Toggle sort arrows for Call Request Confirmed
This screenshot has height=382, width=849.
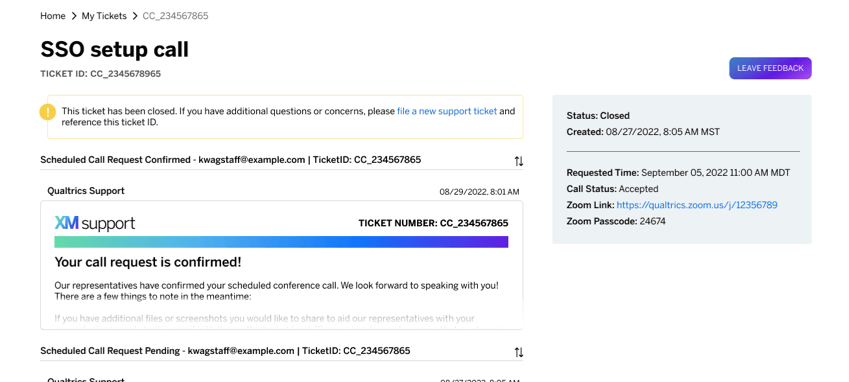click(x=519, y=161)
